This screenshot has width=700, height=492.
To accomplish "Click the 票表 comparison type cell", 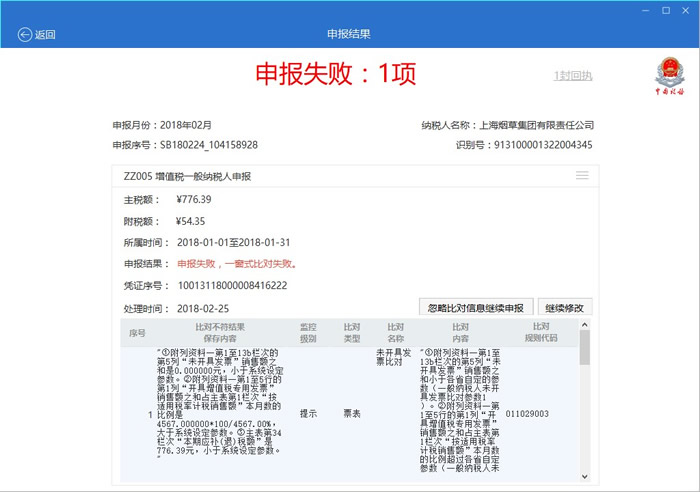I will 352,414.
